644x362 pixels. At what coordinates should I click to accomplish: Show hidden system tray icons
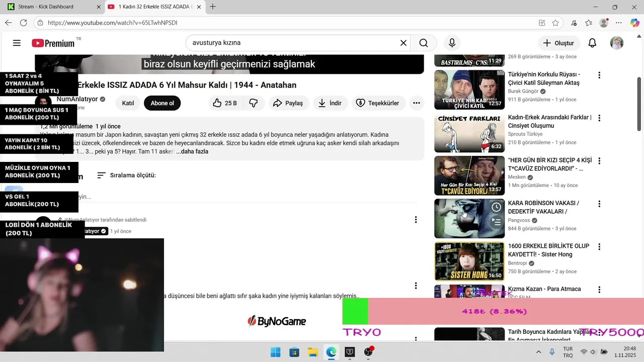(x=538, y=352)
